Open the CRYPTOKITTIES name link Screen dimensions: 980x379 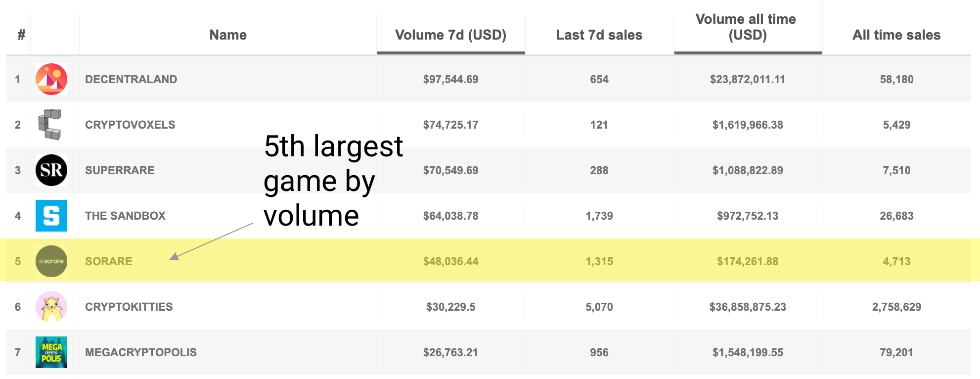pos(129,307)
